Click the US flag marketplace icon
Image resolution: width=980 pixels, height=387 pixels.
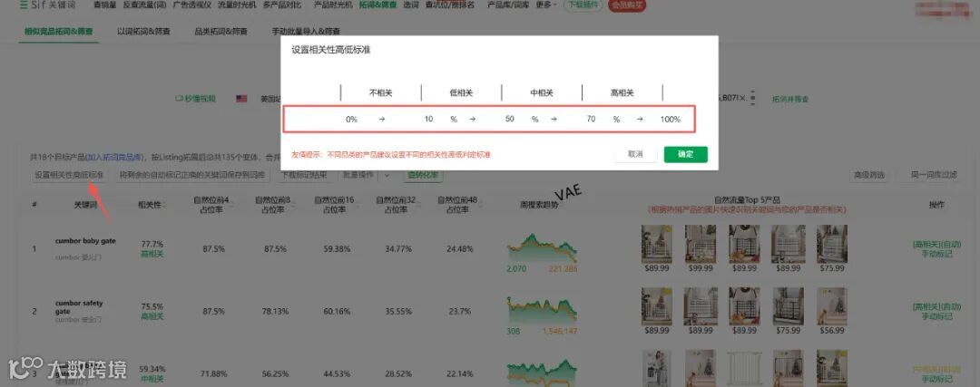[241, 99]
